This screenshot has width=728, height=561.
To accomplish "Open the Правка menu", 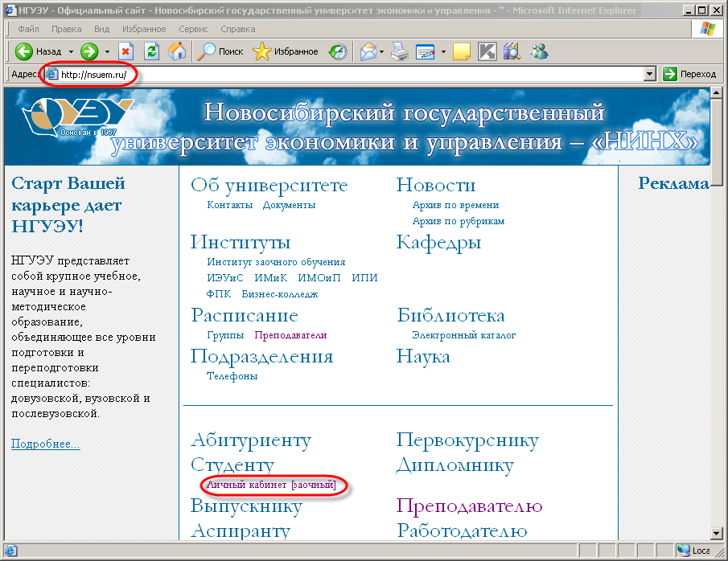I will click(x=67, y=29).
